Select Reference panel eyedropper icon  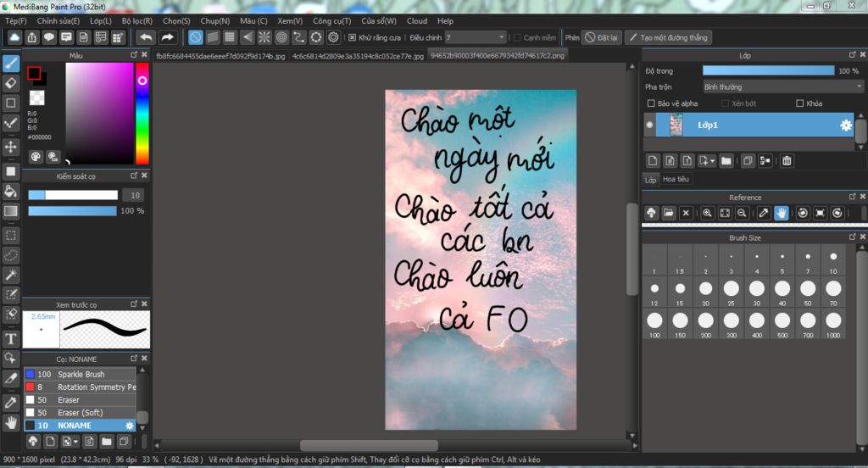[764, 214]
